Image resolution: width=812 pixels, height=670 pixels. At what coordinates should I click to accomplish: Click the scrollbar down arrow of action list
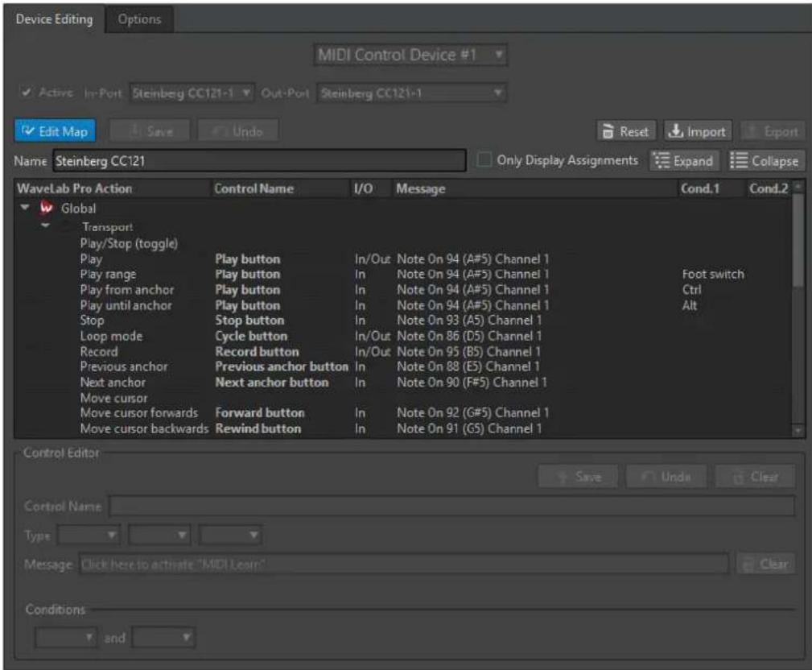point(798,431)
